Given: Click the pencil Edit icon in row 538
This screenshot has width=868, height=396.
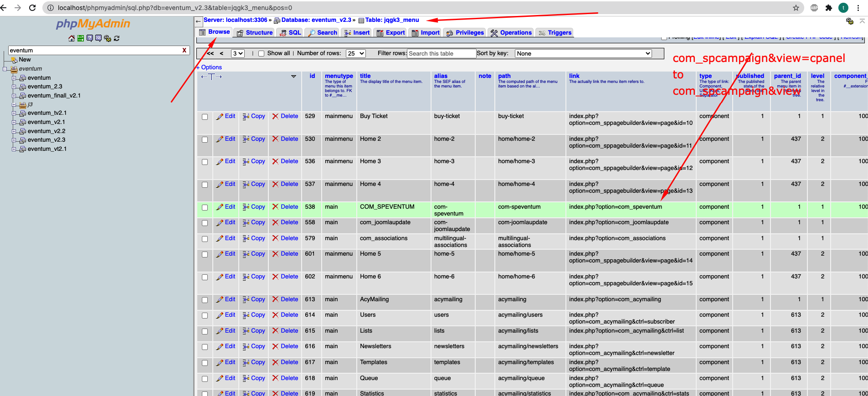Looking at the screenshot, I should tap(220, 207).
